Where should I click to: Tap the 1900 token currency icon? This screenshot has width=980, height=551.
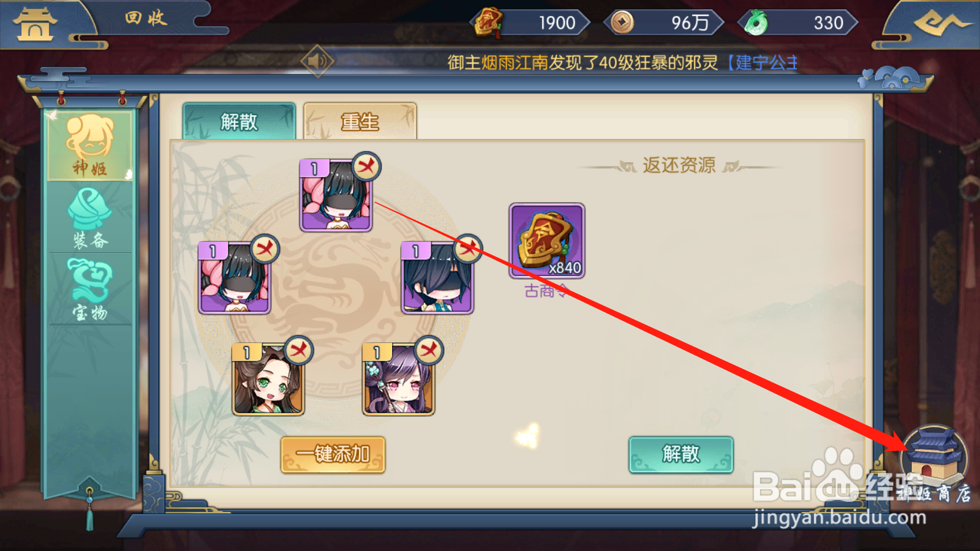tap(488, 23)
